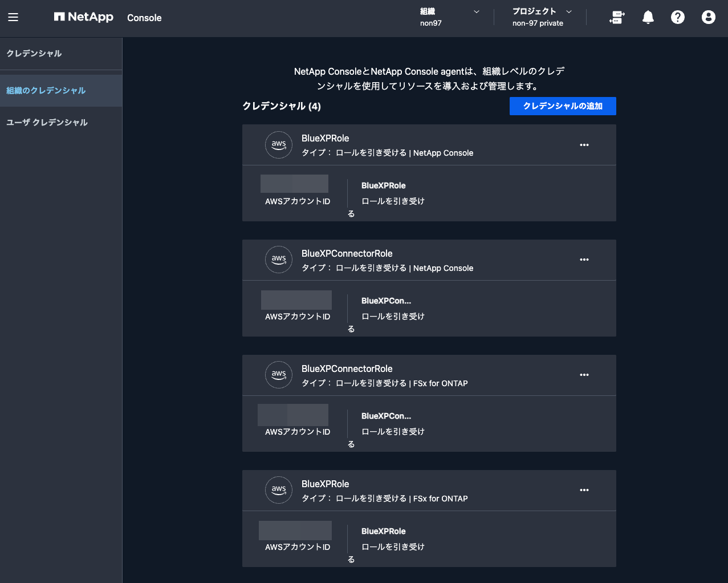Click type line of BlueXPRole FSx for ONTAP card
728x583 pixels.
pos(384,499)
